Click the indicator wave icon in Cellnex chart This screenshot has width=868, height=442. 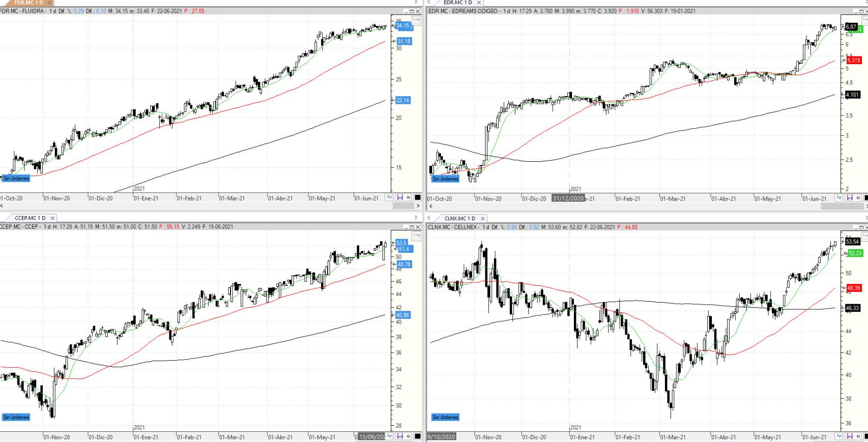[840, 436]
